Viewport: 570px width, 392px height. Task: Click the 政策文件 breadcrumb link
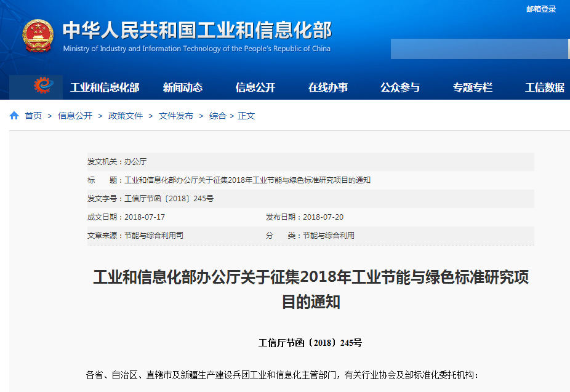tap(126, 116)
